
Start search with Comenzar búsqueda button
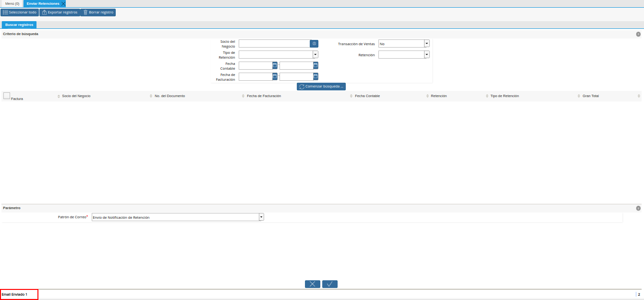coord(321,87)
